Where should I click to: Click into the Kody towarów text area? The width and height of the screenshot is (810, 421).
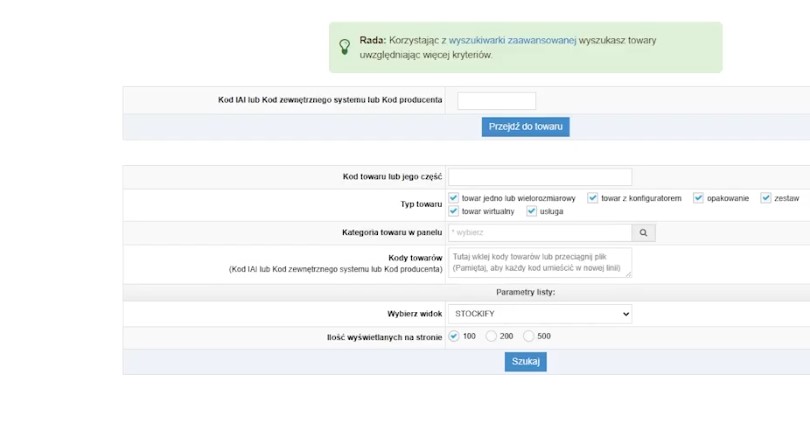(540, 263)
